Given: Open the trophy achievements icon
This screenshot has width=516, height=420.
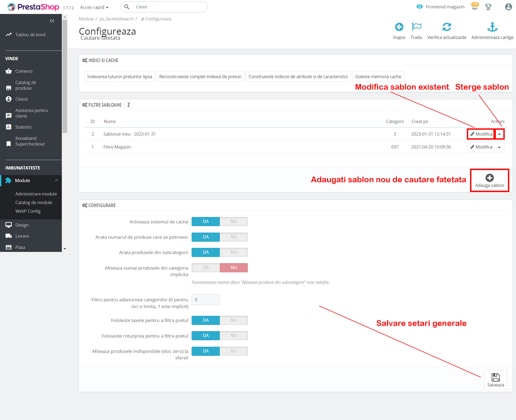Looking at the screenshot, I should 488,7.
